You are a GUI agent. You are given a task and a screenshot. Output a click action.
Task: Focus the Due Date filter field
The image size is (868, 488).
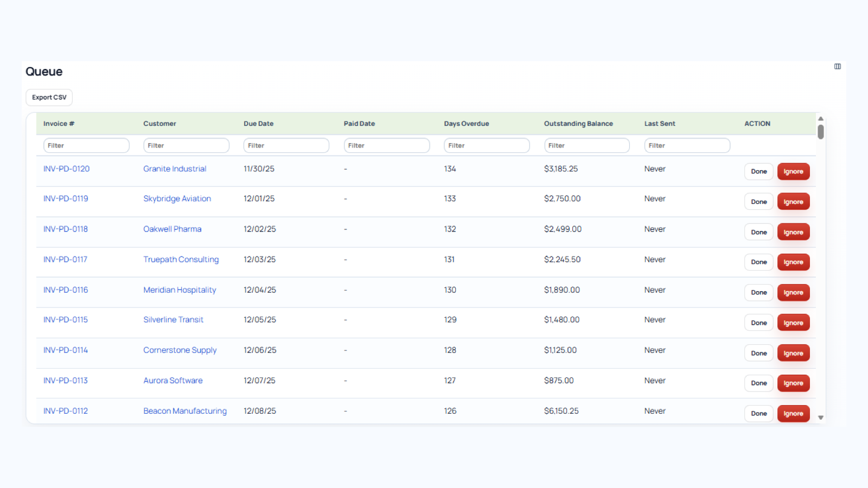286,145
